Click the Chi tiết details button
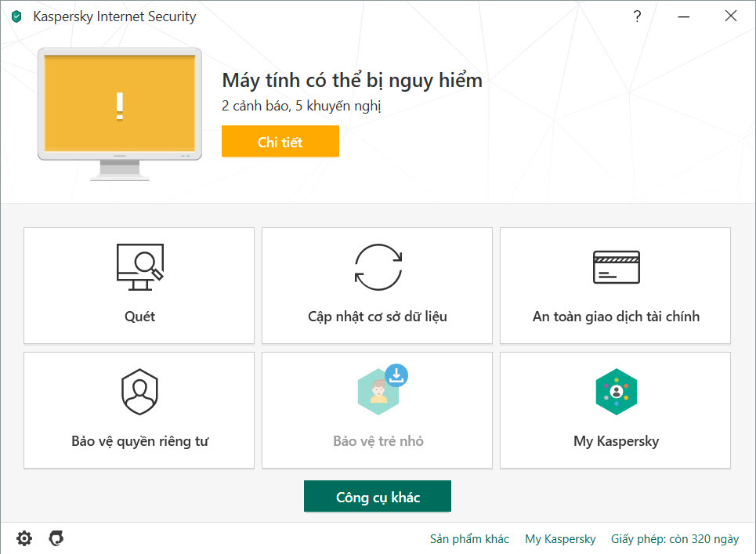 (280, 141)
